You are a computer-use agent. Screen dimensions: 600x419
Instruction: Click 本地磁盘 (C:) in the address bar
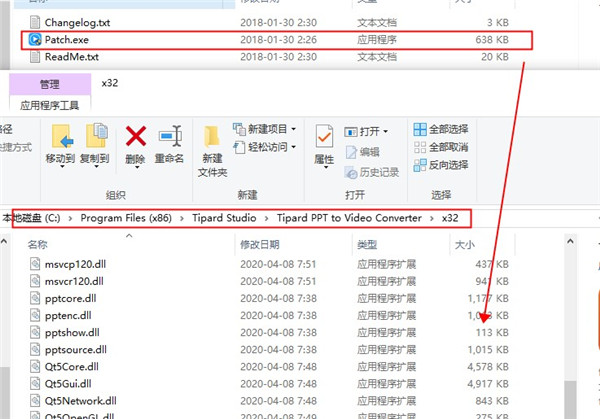pos(32,218)
